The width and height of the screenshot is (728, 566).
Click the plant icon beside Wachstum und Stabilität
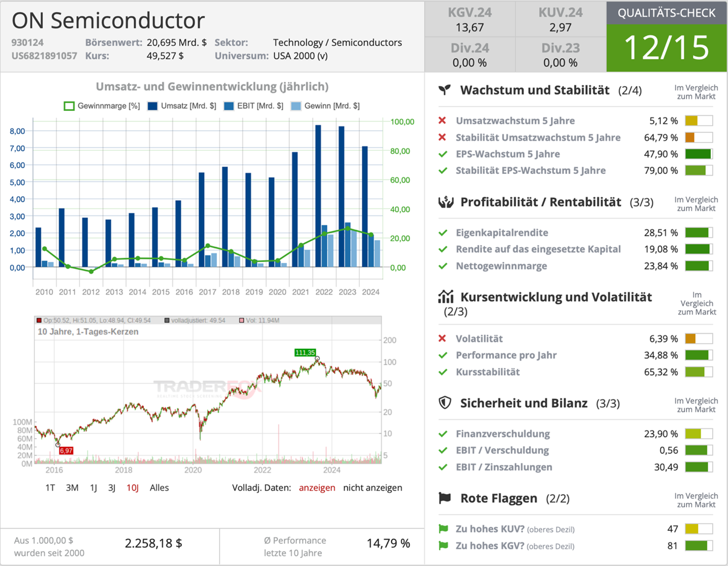[x=445, y=90]
